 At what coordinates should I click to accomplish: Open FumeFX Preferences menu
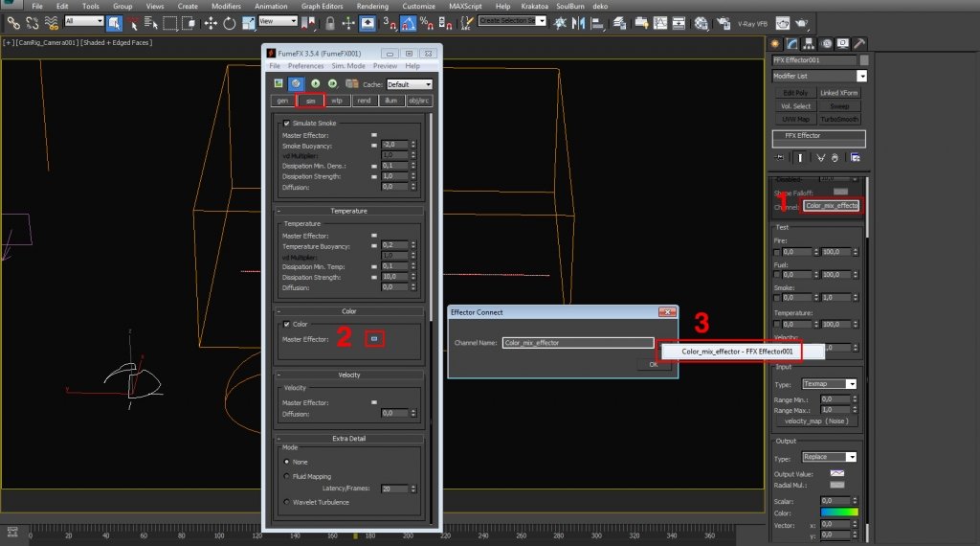305,66
